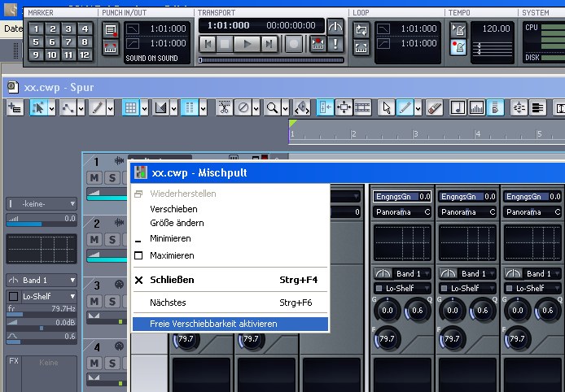This screenshot has height=392, width=565.
Task: Rewind to the start in the transport bar
Action: pos(208,44)
